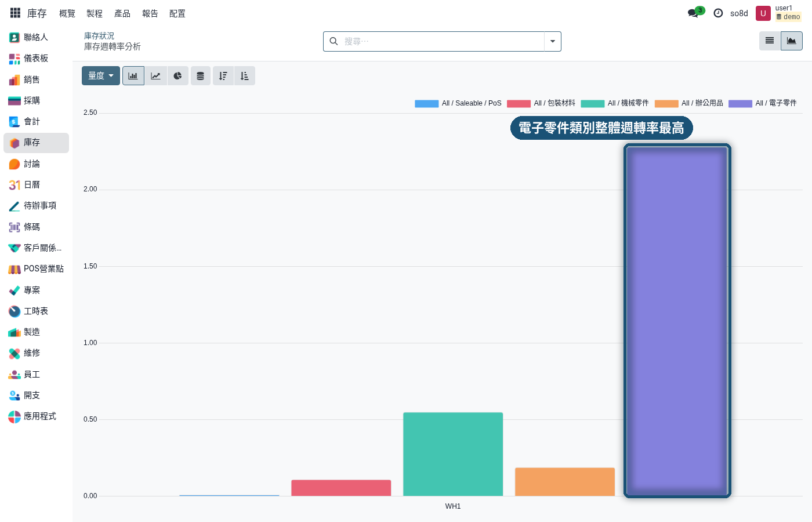Sort bars in ascending order
The width and height of the screenshot is (812, 522).
click(x=245, y=76)
